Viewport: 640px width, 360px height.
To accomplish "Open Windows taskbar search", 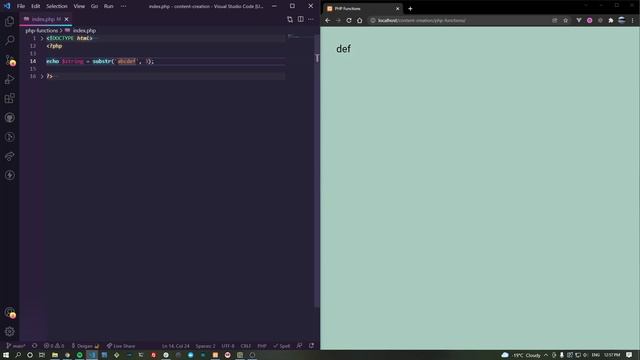I will pos(18,355).
